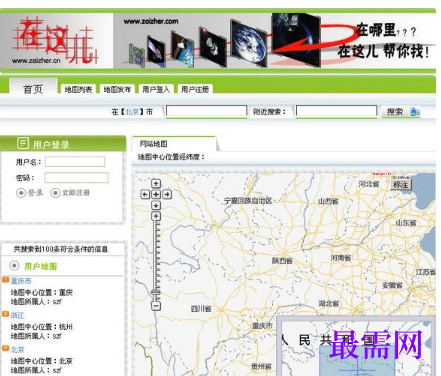The image size is (441, 376).
Task: Zoom in map with plus button
Action: (x=156, y=216)
